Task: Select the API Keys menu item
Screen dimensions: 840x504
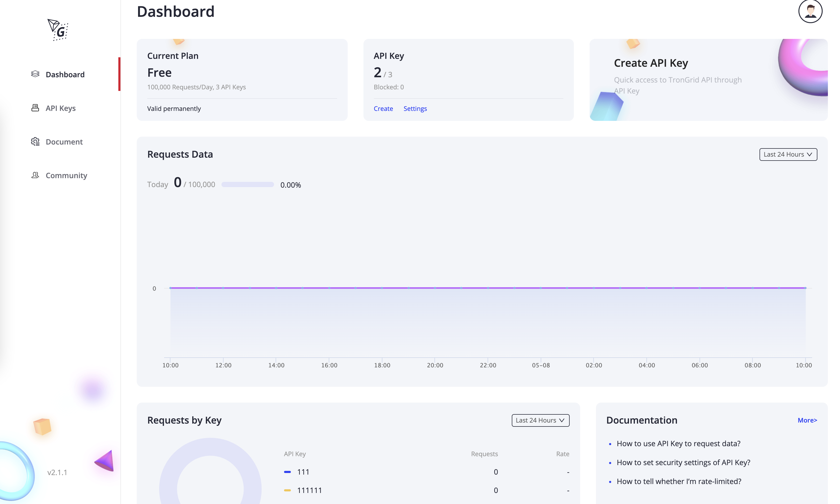Action: click(x=60, y=108)
